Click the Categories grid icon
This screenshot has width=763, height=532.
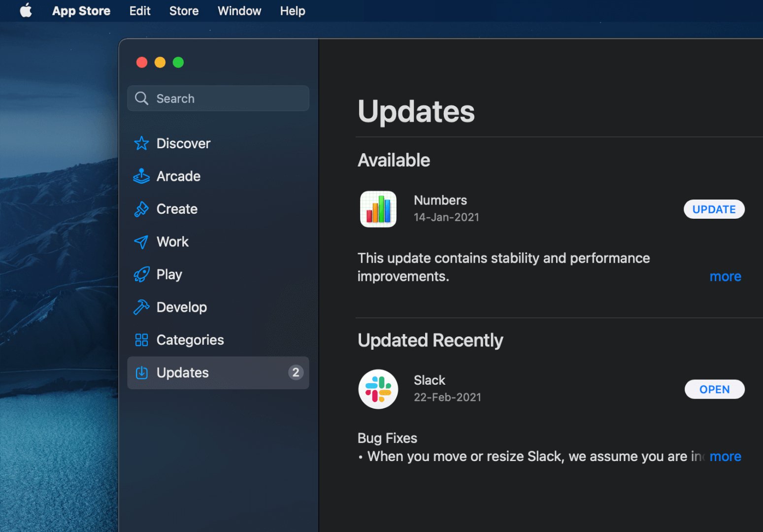tap(141, 340)
